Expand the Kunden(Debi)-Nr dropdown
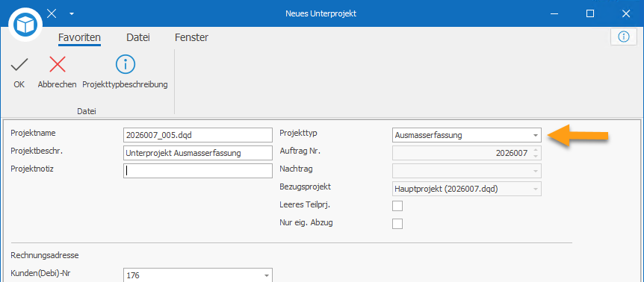The height and width of the screenshot is (282, 644). 266,275
